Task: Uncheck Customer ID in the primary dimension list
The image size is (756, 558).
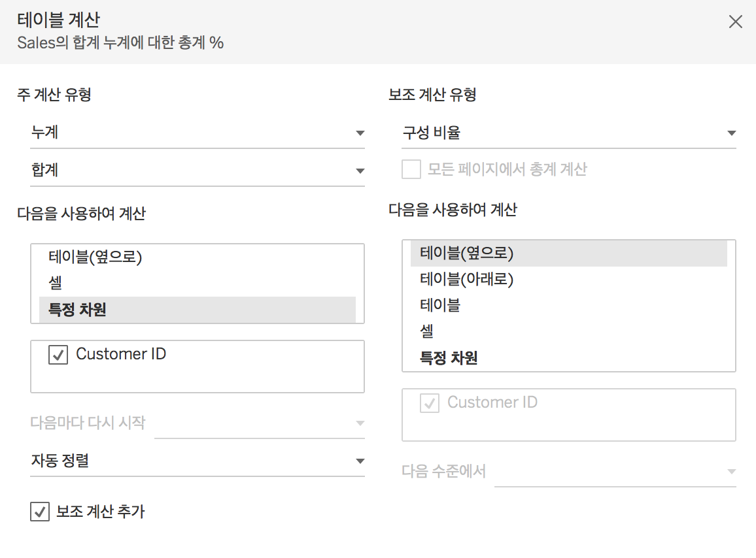Action: [x=58, y=355]
